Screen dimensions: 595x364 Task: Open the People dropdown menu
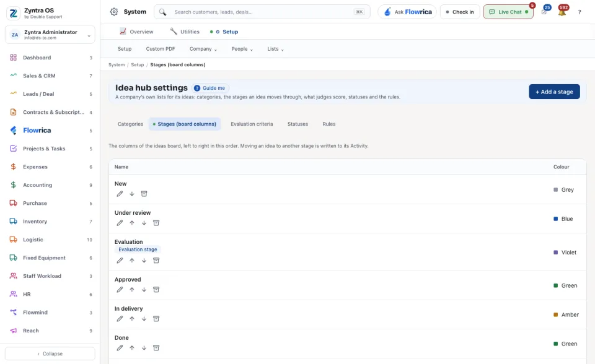(x=242, y=49)
